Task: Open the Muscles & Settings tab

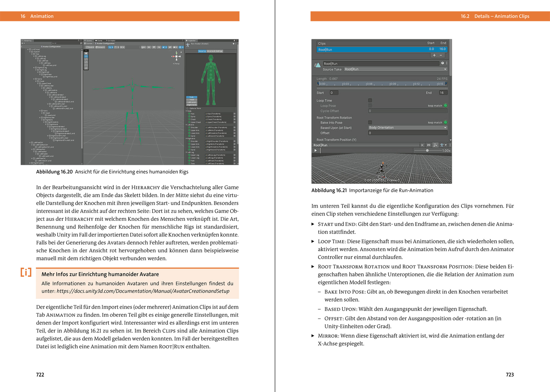Action: [x=215, y=51]
